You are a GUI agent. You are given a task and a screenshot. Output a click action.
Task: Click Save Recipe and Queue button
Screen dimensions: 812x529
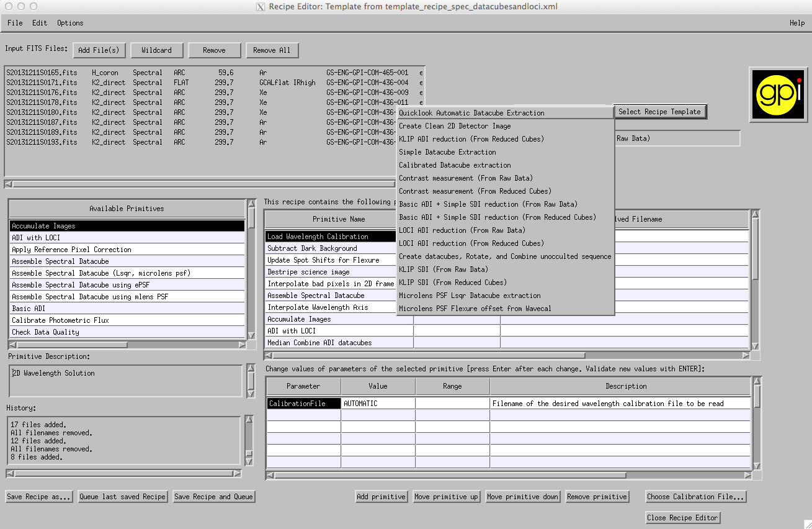(x=213, y=497)
